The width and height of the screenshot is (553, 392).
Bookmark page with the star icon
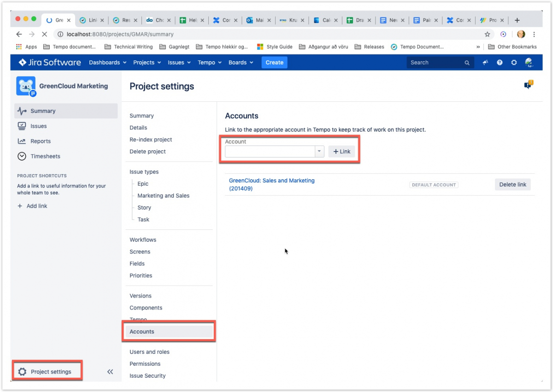click(487, 34)
